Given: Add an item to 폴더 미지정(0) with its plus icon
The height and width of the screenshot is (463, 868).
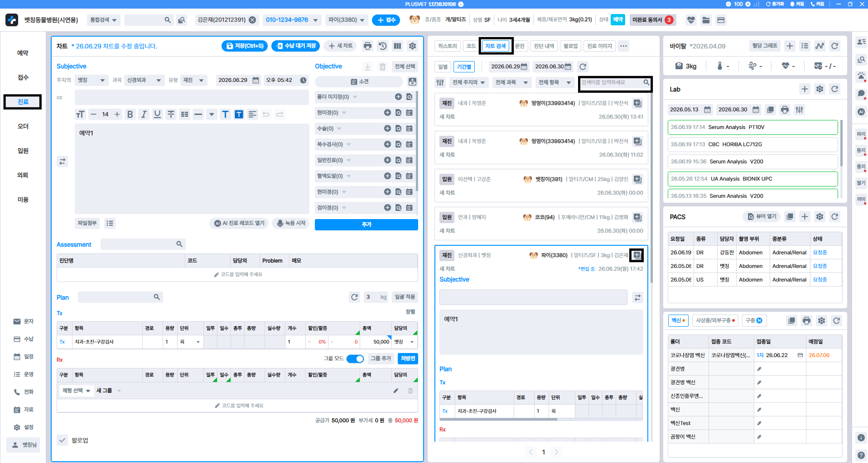Looking at the screenshot, I should click(x=398, y=97).
